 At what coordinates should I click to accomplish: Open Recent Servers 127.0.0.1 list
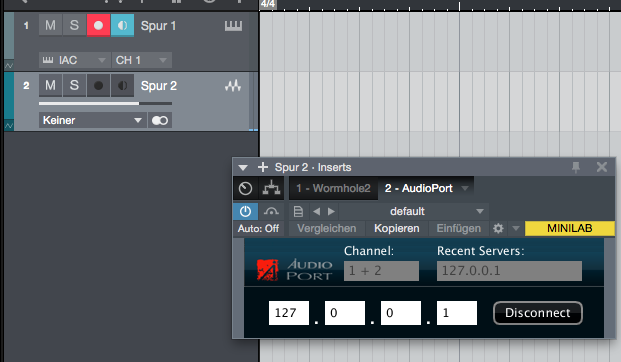509,271
